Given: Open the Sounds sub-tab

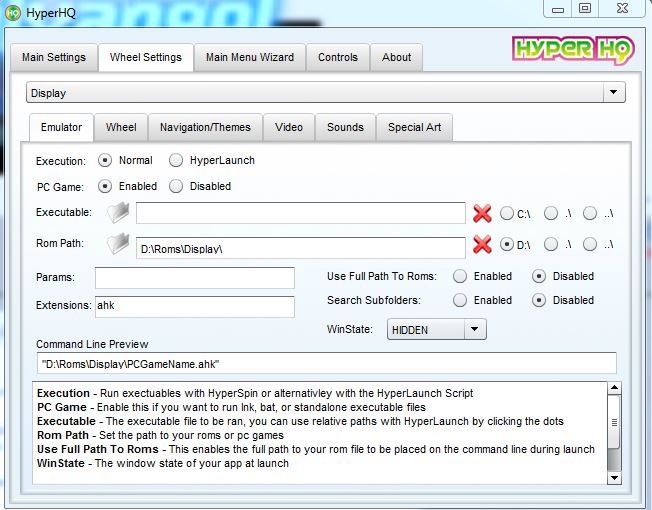Looking at the screenshot, I should click(346, 127).
